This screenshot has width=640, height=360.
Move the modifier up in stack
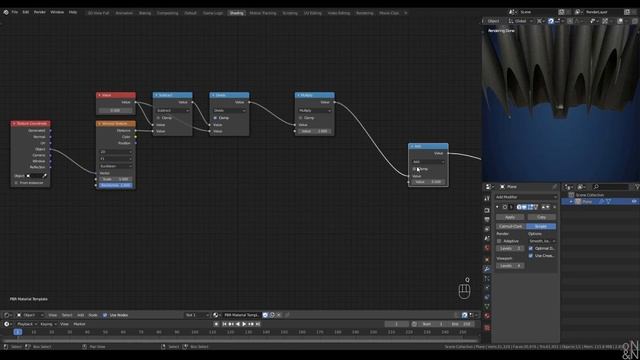point(543,207)
